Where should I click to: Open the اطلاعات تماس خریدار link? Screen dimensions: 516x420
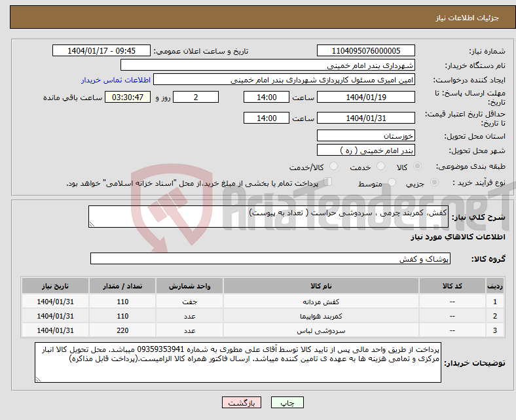[116, 80]
